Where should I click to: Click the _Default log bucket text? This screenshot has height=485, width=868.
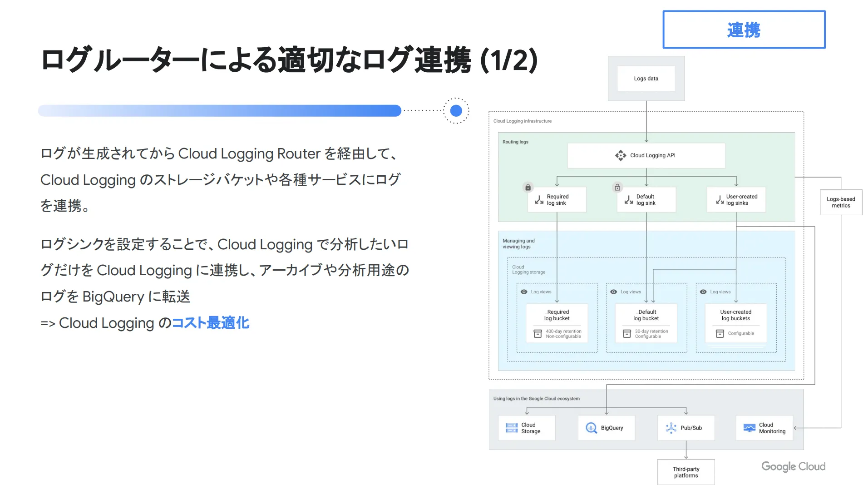(x=646, y=315)
